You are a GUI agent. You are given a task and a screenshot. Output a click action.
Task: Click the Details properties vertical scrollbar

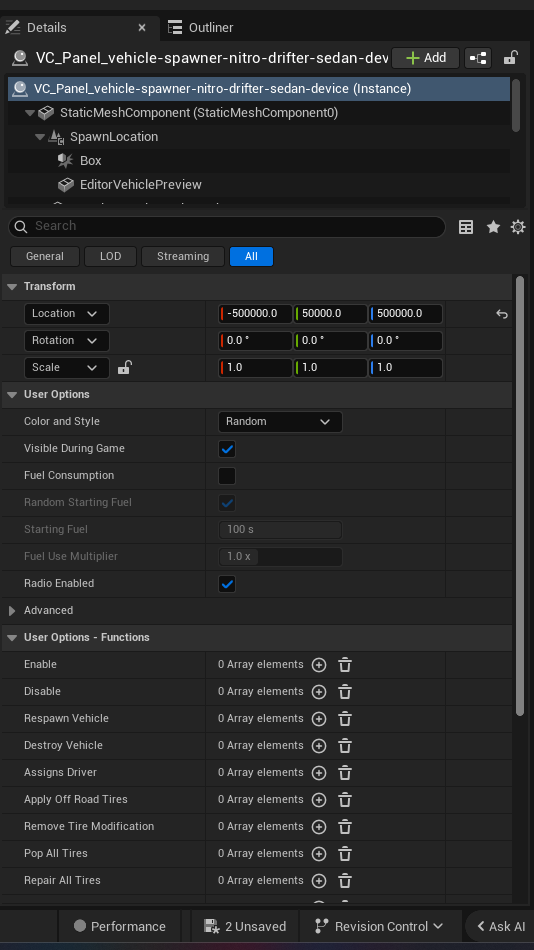point(519,497)
